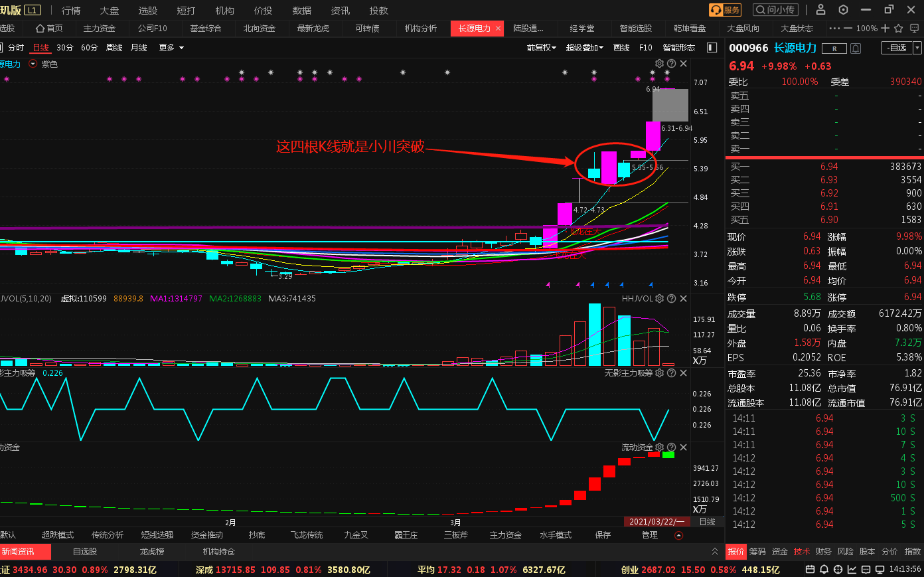Select the 主力资金 indicator template at bottom
924x577 pixels.
point(505,535)
